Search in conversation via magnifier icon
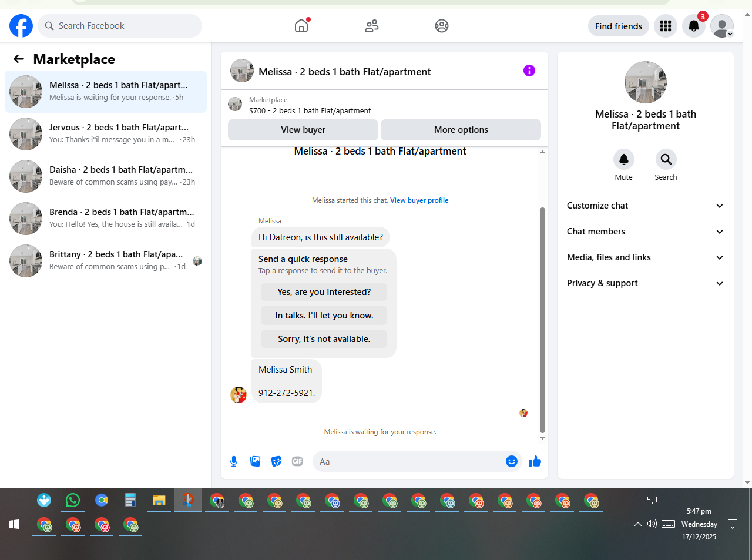The width and height of the screenshot is (752, 560). (666, 159)
